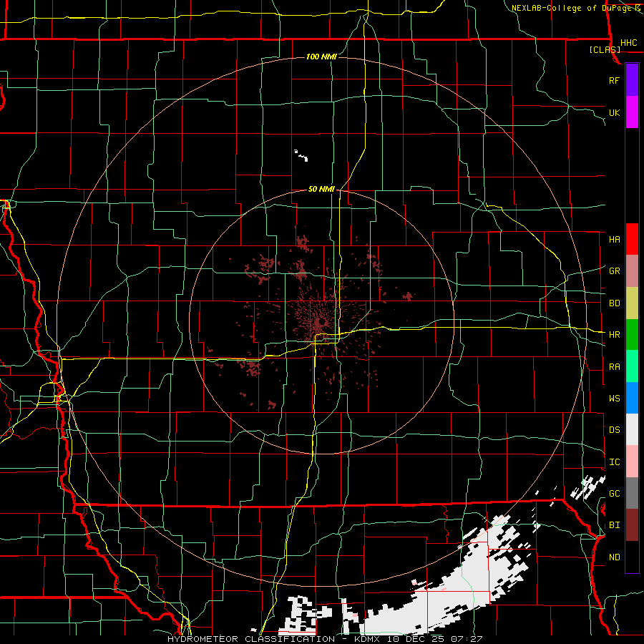Click the '50 NMI' range ring label
The width and height of the screenshot is (644, 644).
[x=321, y=189]
